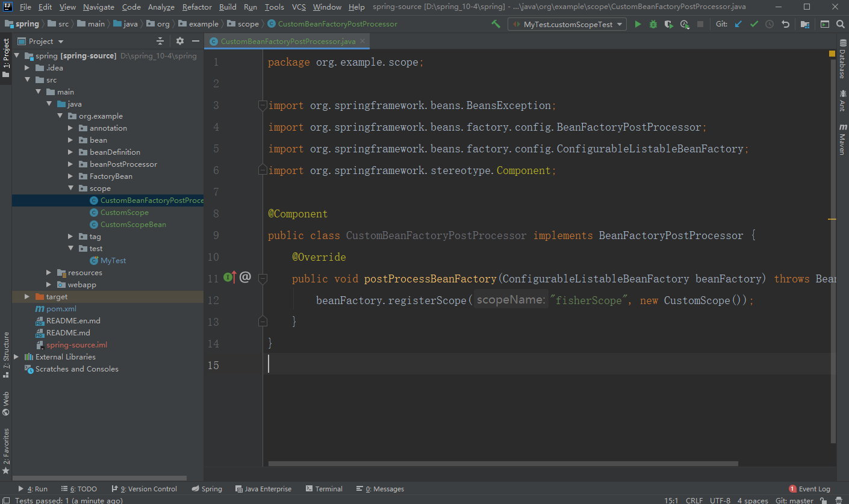
Task: Commit changes with Git checkmark icon
Action: pyautogui.click(x=754, y=25)
